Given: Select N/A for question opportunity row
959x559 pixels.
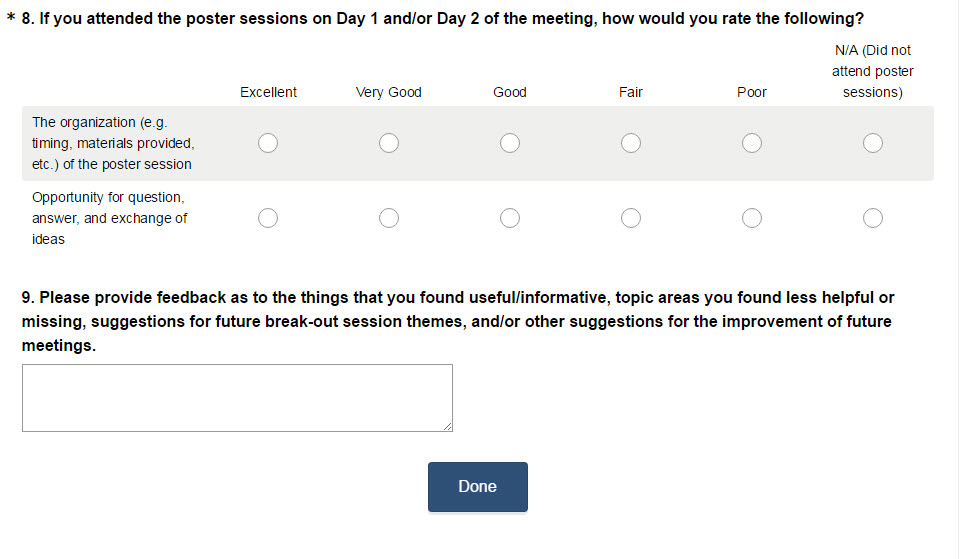Looking at the screenshot, I should 873,218.
